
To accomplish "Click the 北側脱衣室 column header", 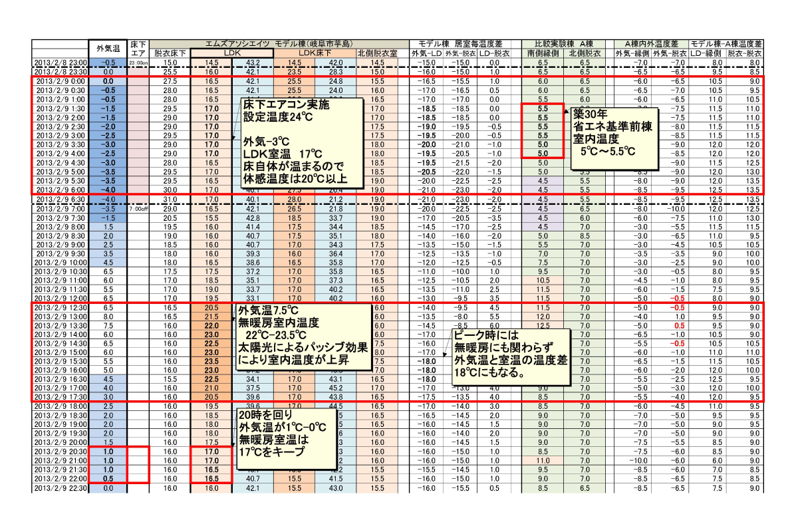I will (378, 53).
